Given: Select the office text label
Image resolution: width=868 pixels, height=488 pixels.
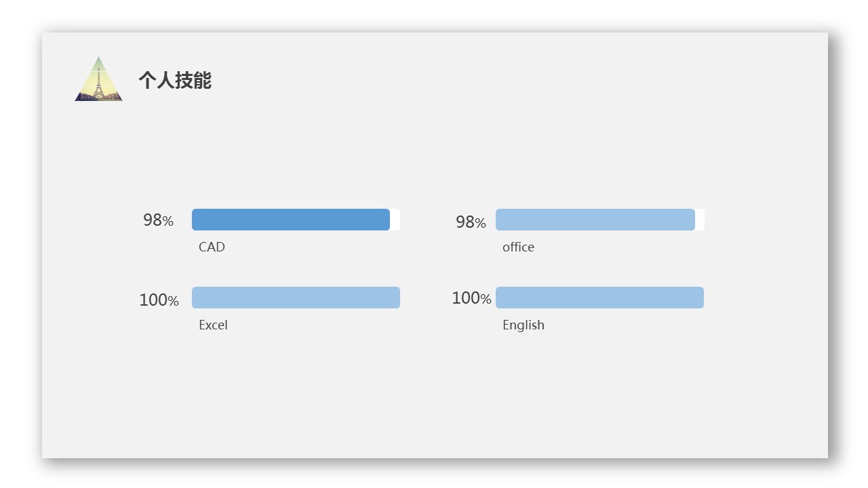Looking at the screenshot, I should point(518,247).
